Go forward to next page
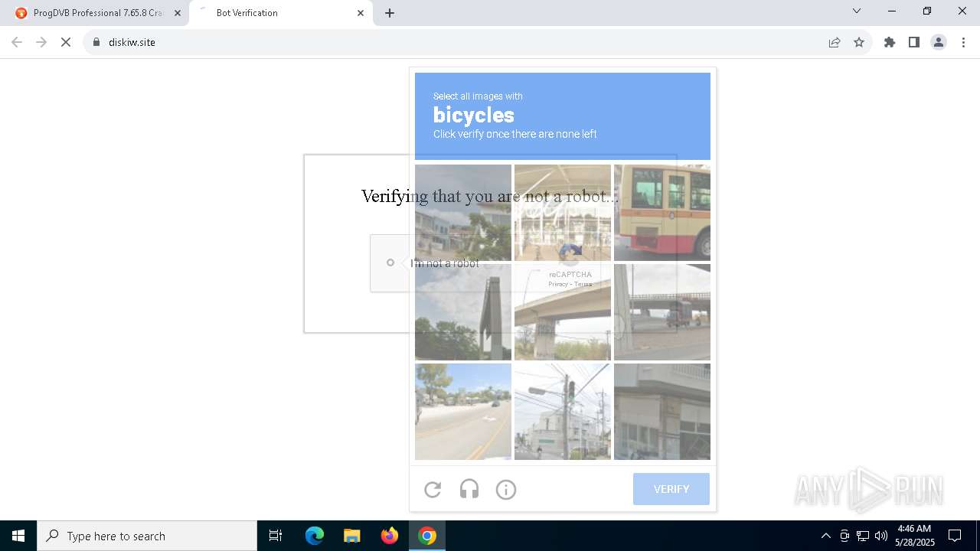 coord(41,42)
